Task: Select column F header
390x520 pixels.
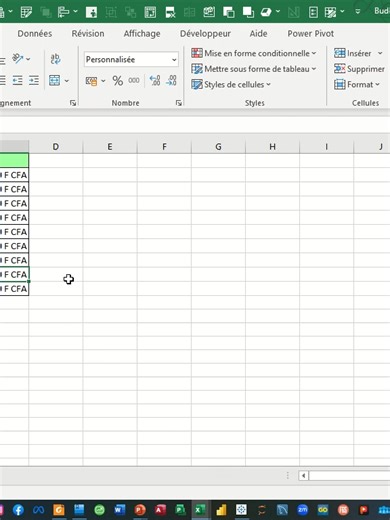Action: pos(164,147)
